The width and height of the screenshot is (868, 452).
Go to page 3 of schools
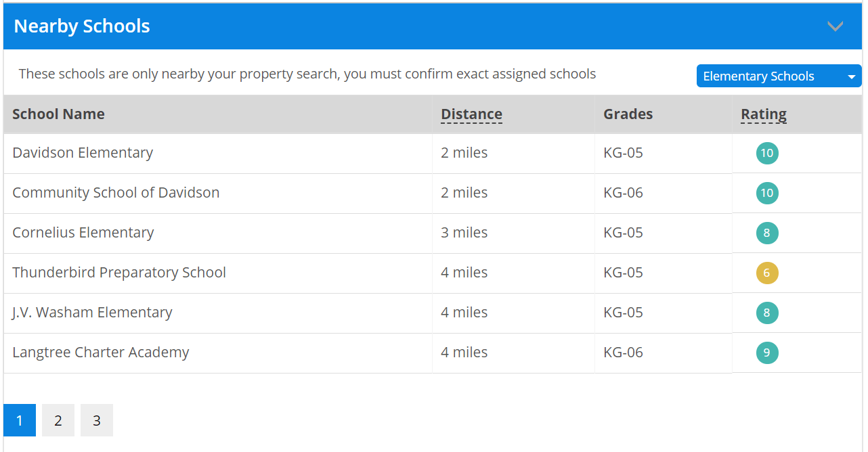tap(97, 420)
